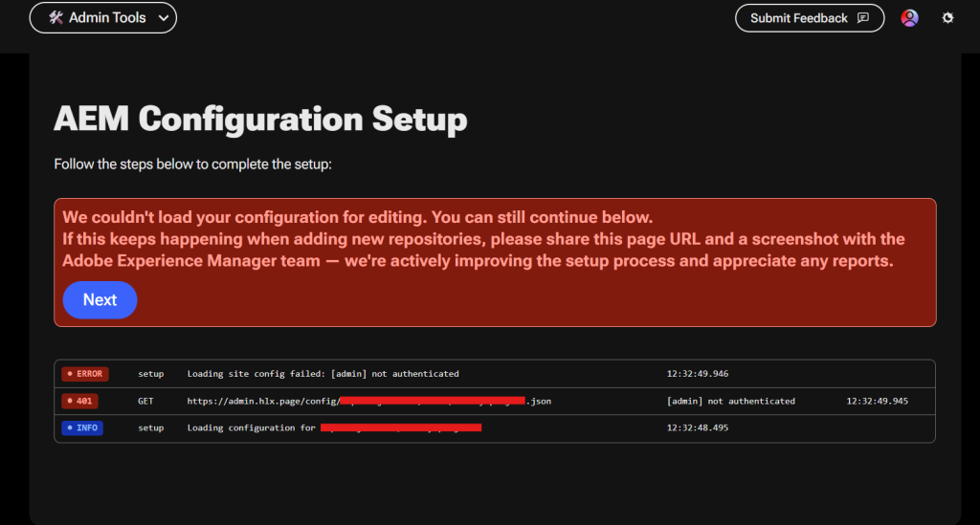This screenshot has height=525, width=980.
Task: Click the AEM Configuration Setup heading
Action: click(260, 120)
